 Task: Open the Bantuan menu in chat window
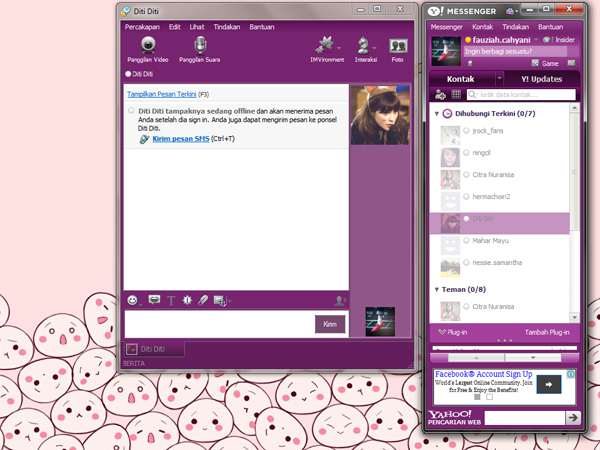(x=262, y=27)
